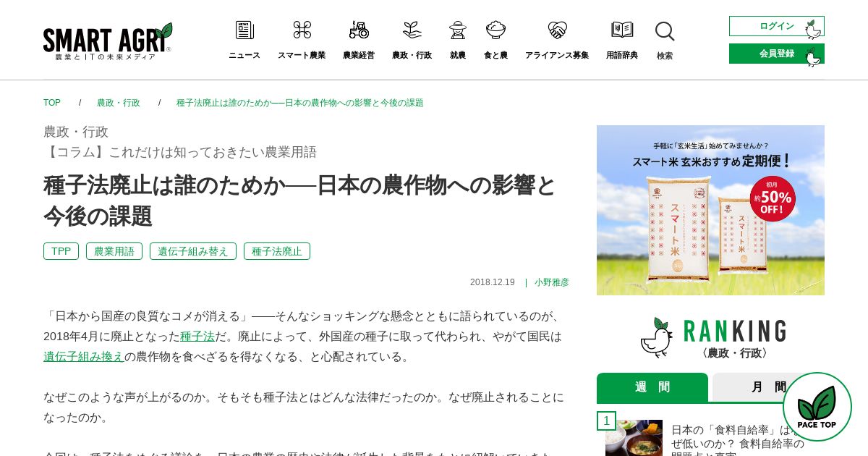
Task: Open rank 1 article thumbnail
Action: pos(634,438)
